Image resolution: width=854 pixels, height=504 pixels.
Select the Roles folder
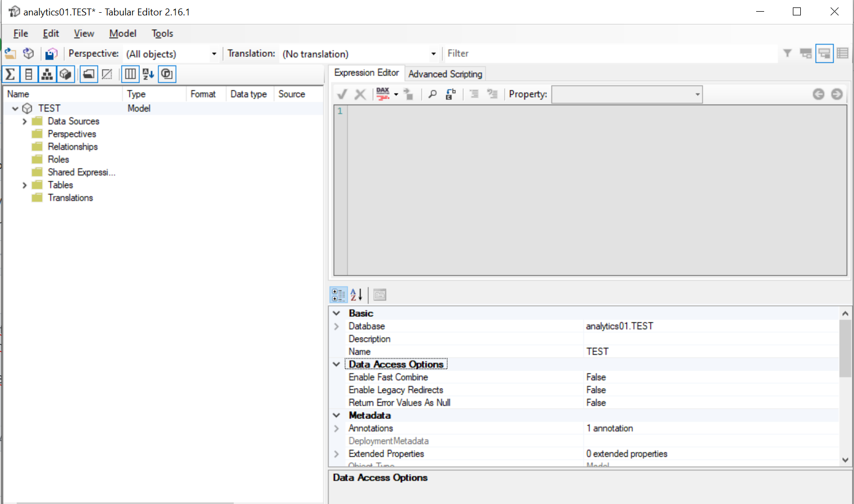[x=58, y=159]
